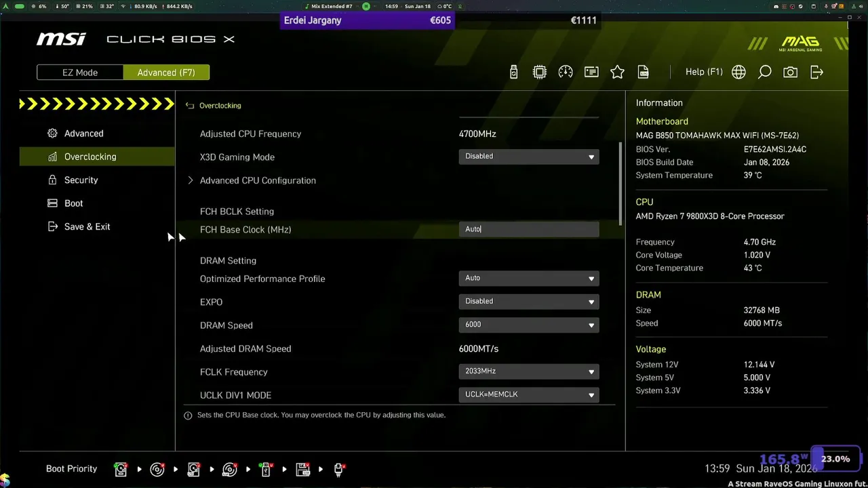Image resolution: width=868 pixels, height=488 pixels.
Task: Select hard drive boot device with green check
Action: [121, 469]
